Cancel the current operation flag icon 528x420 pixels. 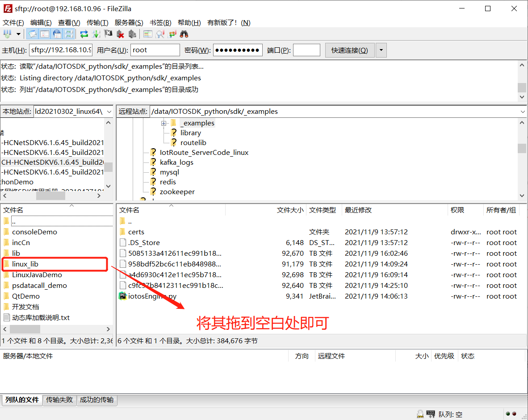[108, 34]
